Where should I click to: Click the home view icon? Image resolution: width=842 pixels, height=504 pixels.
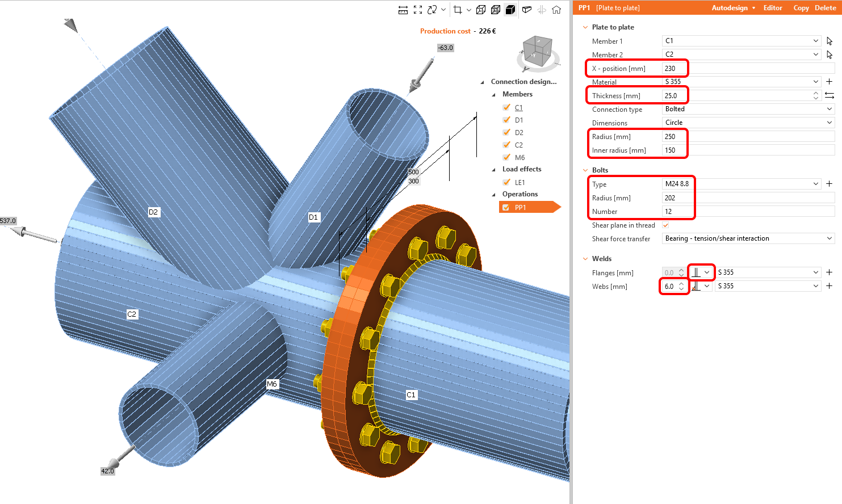556,10
